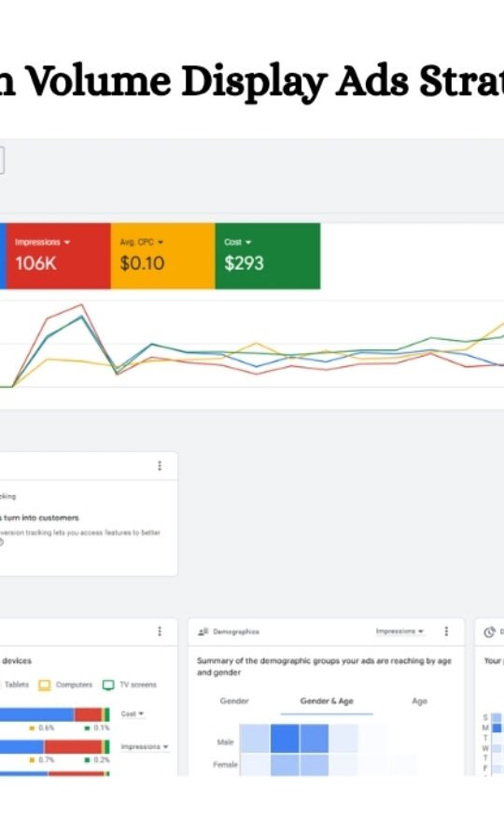This screenshot has height=835, width=504.
Task: Switch to the Age tab
Action: pos(419,701)
